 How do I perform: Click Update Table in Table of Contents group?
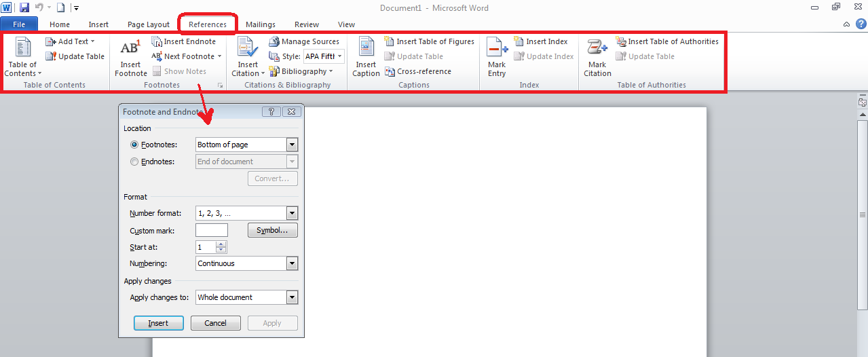[75, 56]
